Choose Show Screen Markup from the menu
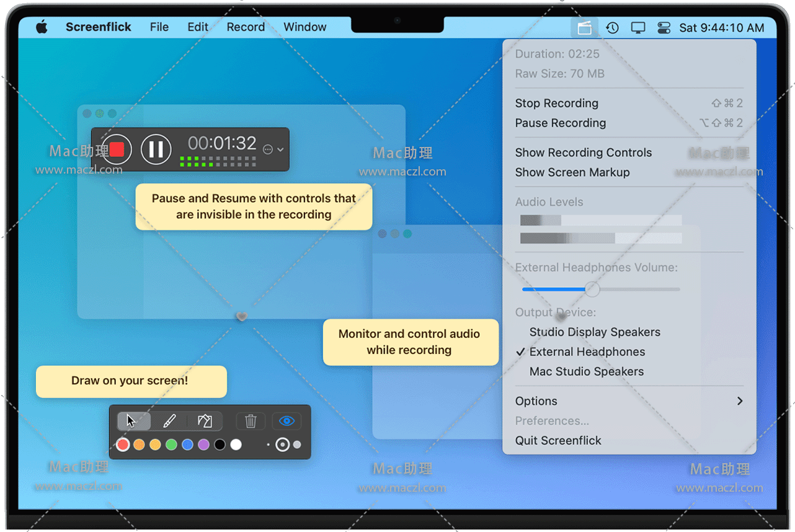This screenshot has height=532, width=795. pyautogui.click(x=572, y=172)
